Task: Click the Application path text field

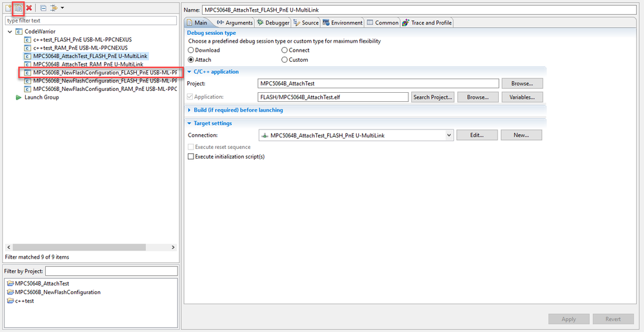Action: pyautogui.click(x=332, y=97)
